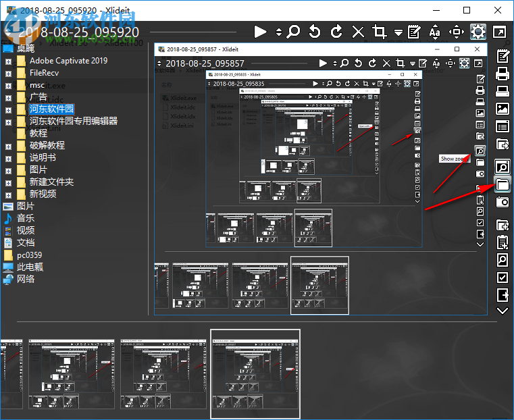
Task: Click the picture icon in right sidebar
Action: (x=503, y=109)
